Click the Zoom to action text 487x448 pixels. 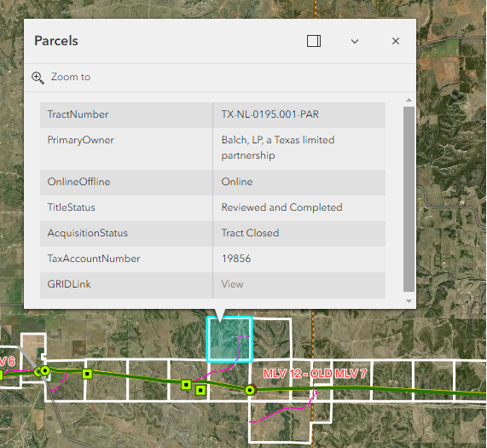tap(71, 77)
